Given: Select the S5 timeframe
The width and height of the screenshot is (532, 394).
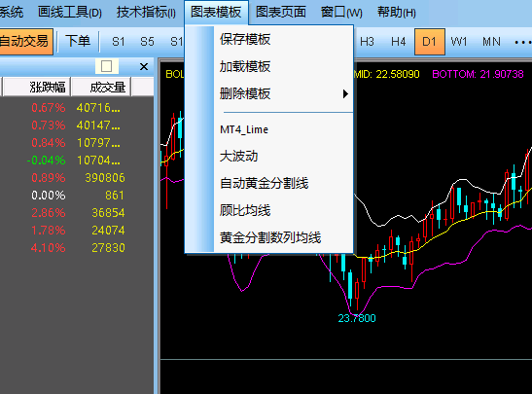Looking at the screenshot, I should point(147,42).
